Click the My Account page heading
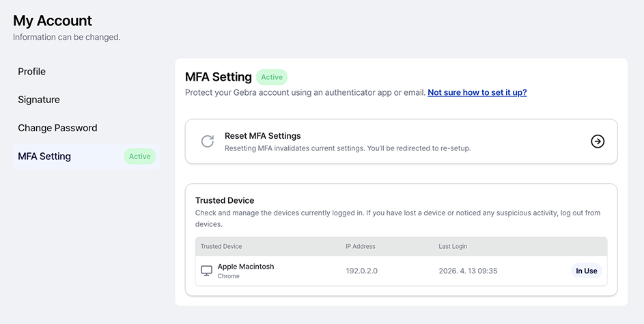 click(53, 21)
